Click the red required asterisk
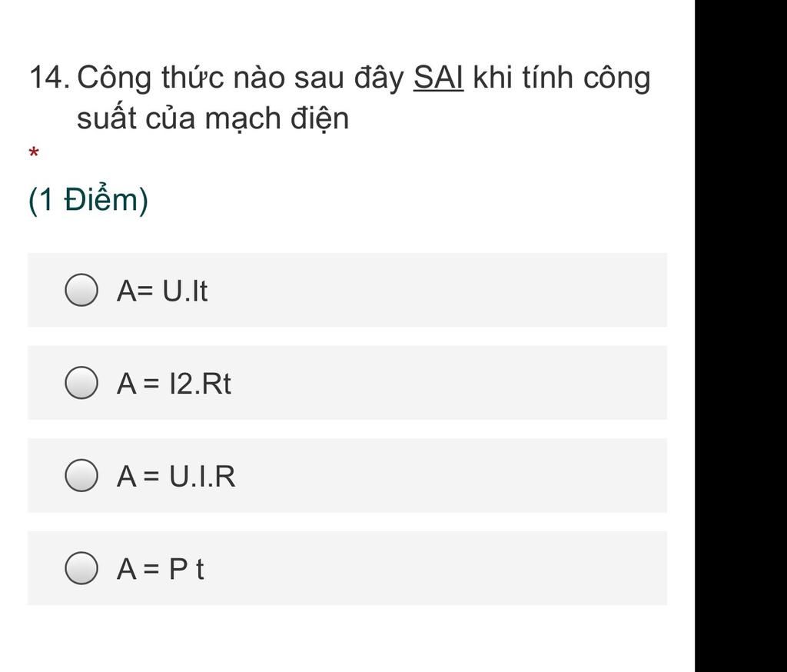This screenshot has width=787, height=672. pyautogui.click(x=34, y=154)
